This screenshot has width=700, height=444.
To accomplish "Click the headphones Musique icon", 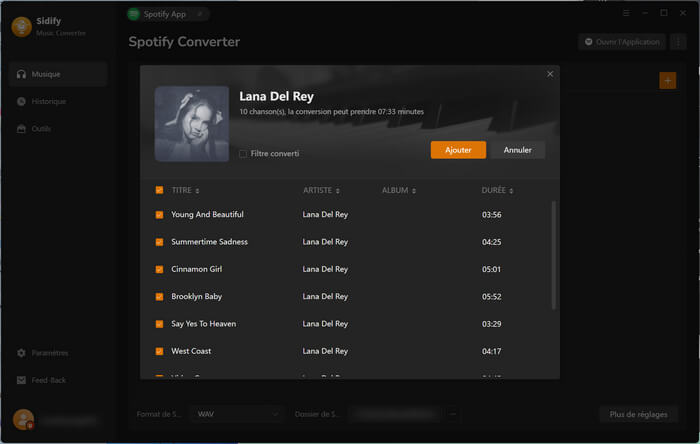I will (21, 74).
